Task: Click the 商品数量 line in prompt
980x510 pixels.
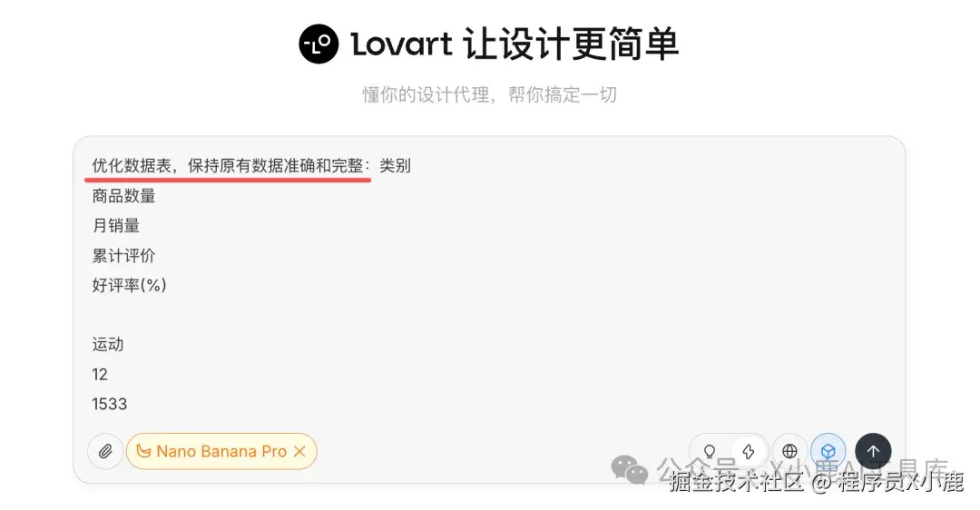Action: [x=123, y=196]
